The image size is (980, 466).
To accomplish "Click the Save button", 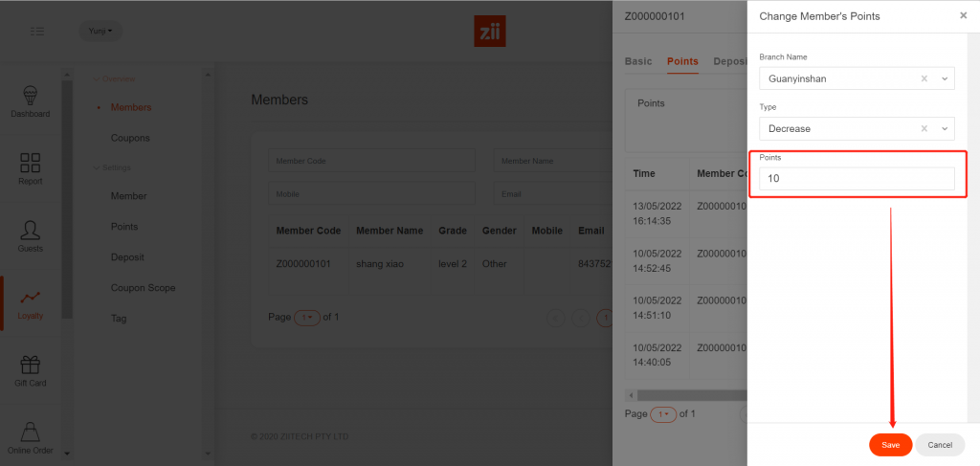I will [890, 445].
